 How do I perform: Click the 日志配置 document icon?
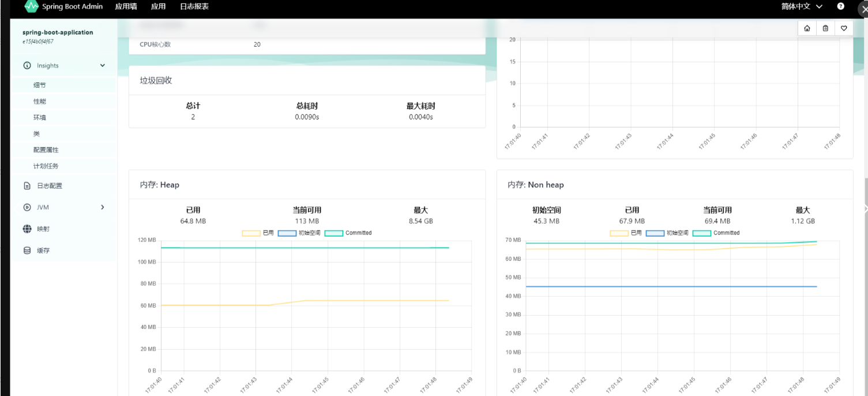tap(27, 186)
